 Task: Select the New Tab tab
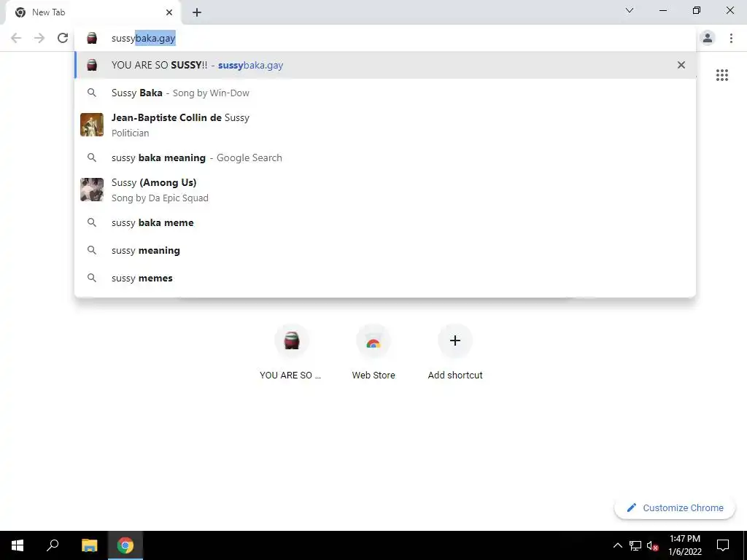point(93,12)
